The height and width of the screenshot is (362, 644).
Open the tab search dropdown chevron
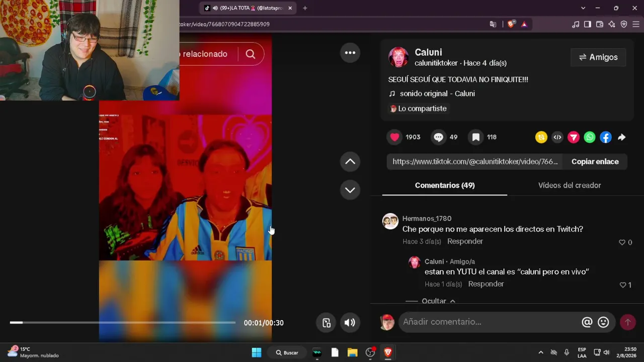pos(583,8)
